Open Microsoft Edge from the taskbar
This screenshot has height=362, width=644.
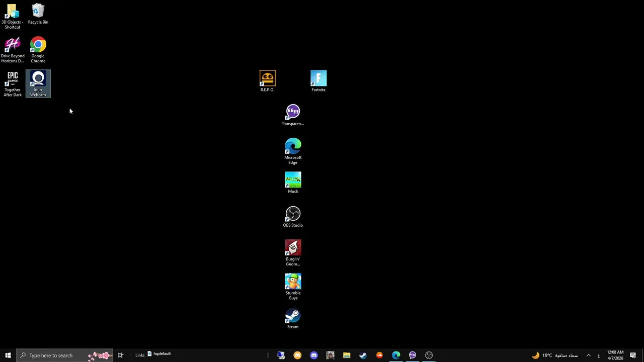click(396, 355)
